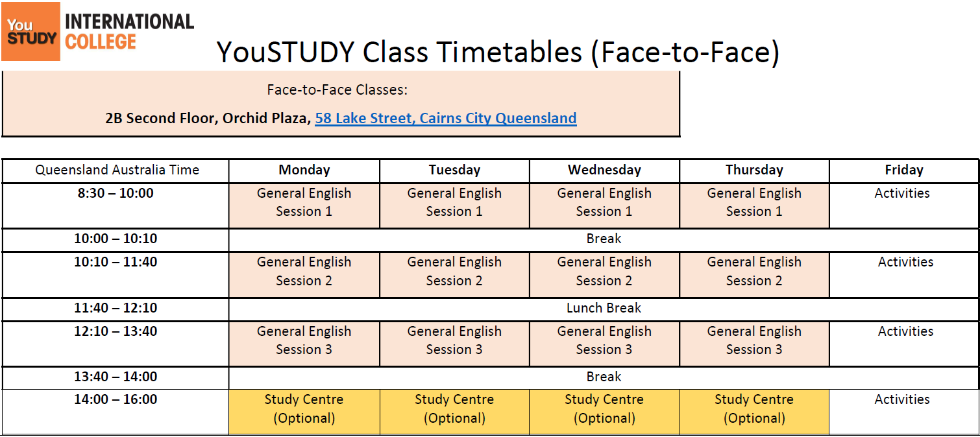This screenshot has height=437, width=980.
Task: Click the YouSTUDY International College logo
Action: (x=97, y=31)
